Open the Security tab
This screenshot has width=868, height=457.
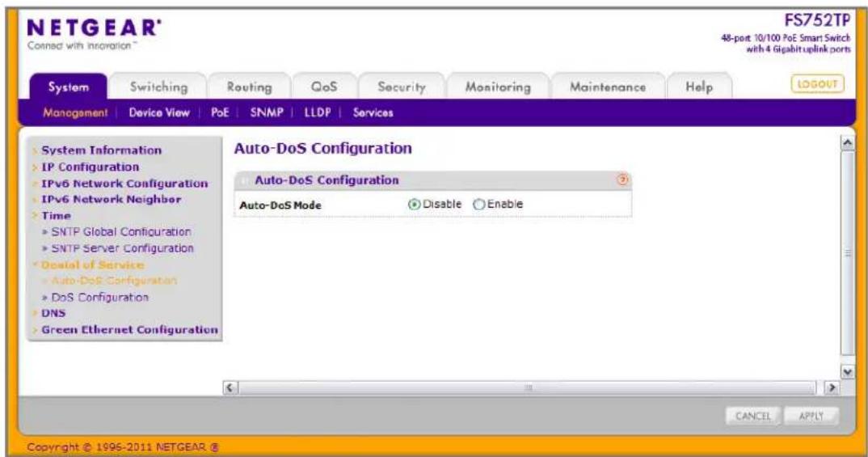click(x=402, y=87)
